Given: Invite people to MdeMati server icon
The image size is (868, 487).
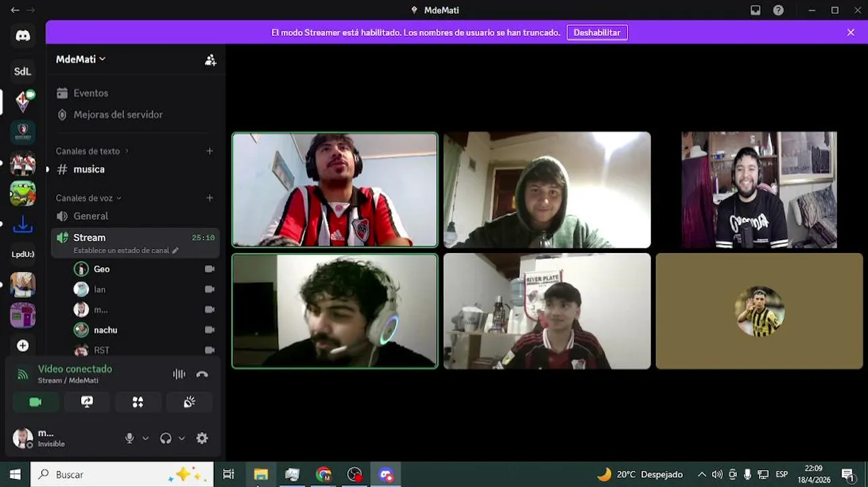Looking at the screenshot, I should click(x=211, y=60).
